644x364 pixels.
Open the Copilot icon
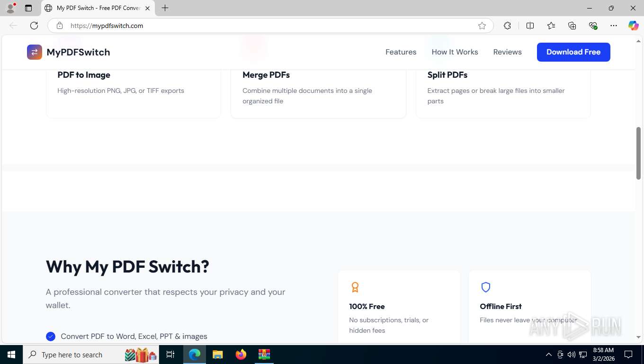click(x=634, y=26)
